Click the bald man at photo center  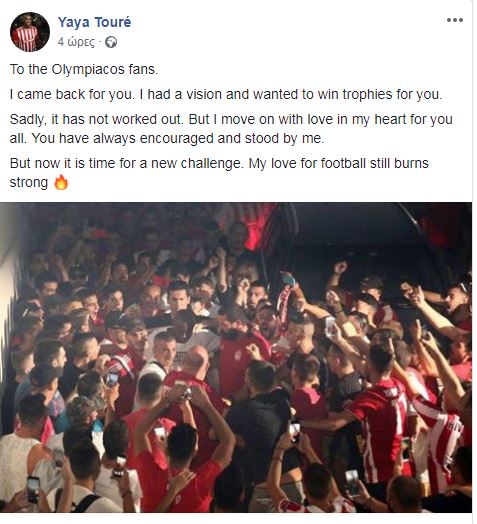point(196,363)
